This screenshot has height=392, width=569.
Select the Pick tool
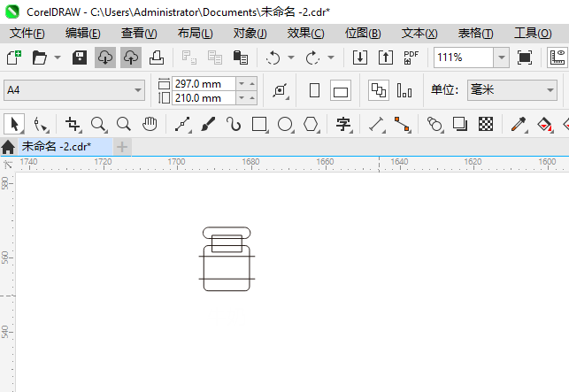14,124
